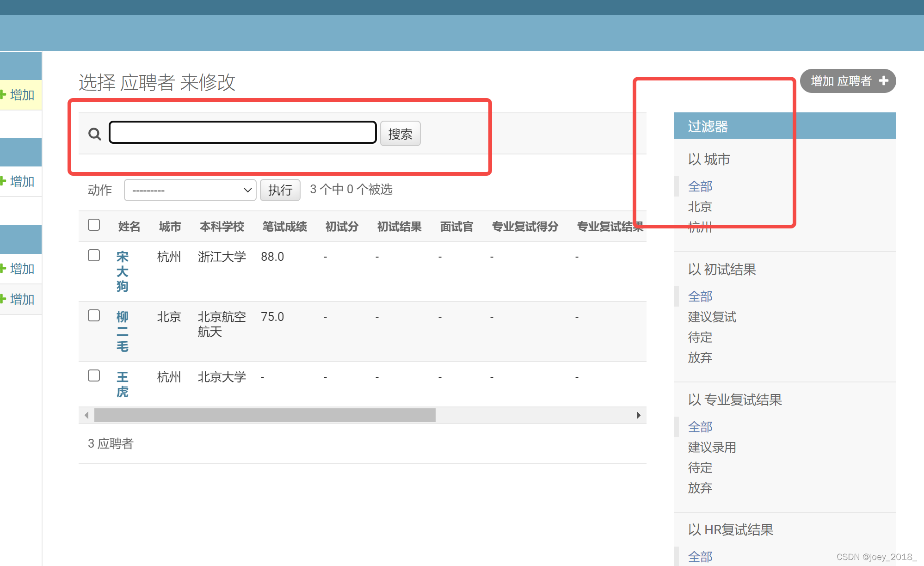924x566 pixels.
Task: Click the third sidebar 增加 plus icon
Action: tap(3, 268)
